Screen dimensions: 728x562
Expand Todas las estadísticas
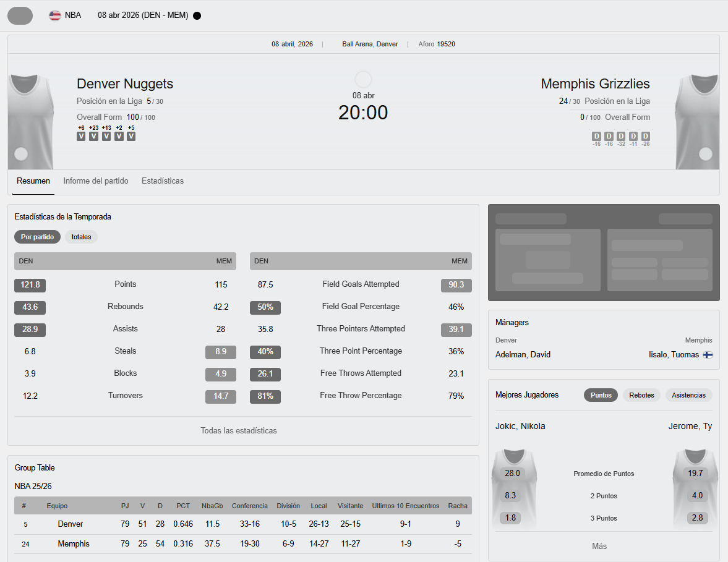click(238, 430)
